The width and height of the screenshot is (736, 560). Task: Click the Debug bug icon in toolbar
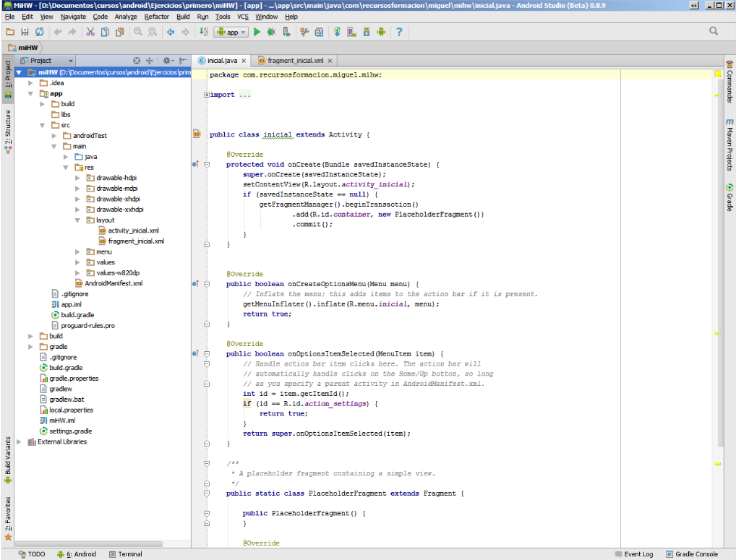[271, 32]
